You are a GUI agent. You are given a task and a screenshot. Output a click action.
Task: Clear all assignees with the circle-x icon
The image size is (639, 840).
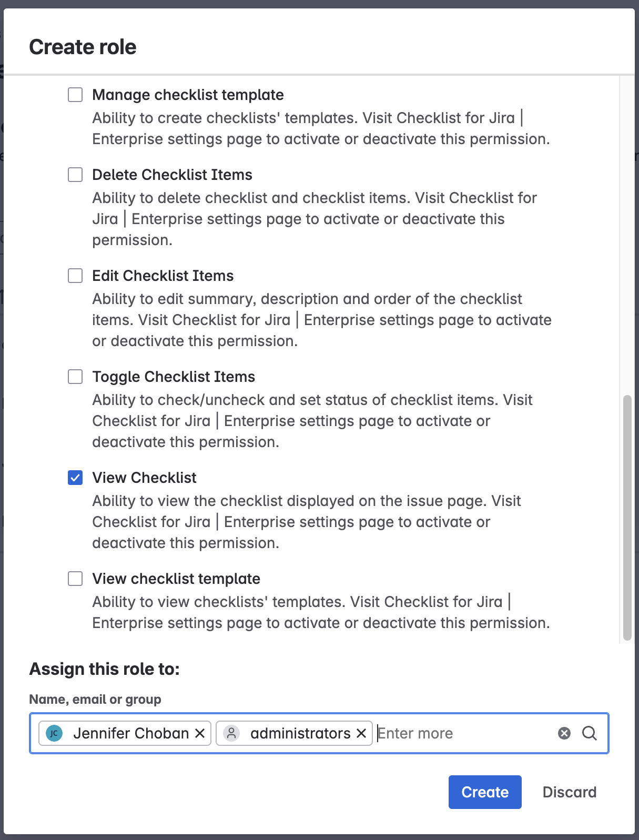(564, 733)
